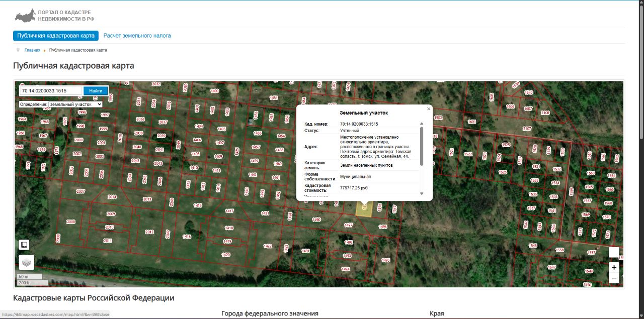The image size is (644, 319).
Task: Click the Города федерального значения heading
Action: coord(270,313)
